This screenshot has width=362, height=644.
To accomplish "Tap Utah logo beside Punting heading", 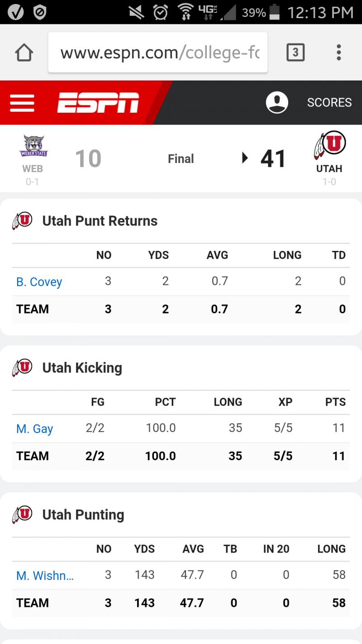I will (x=22, y=514).
